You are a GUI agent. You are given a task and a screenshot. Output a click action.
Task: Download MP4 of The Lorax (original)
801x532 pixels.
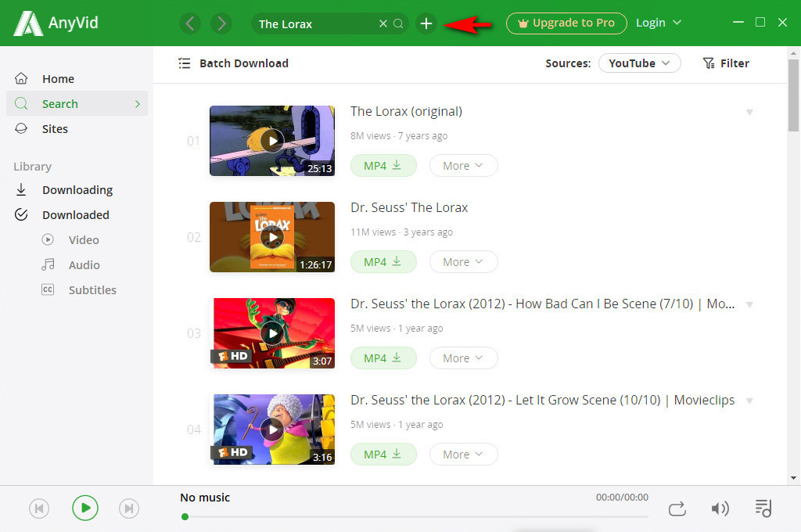coord(383,166)
